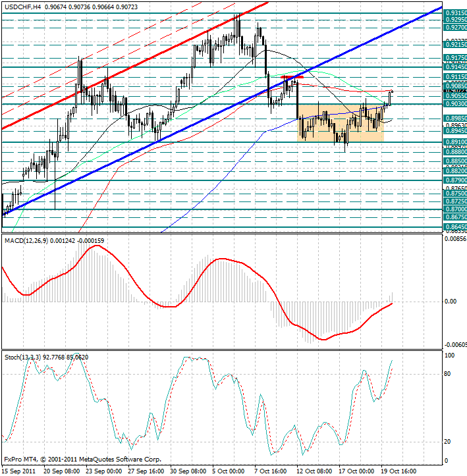Select the 5 Oct 00:00 time label
Screen dimensions: 467x476
click(229, 471)
